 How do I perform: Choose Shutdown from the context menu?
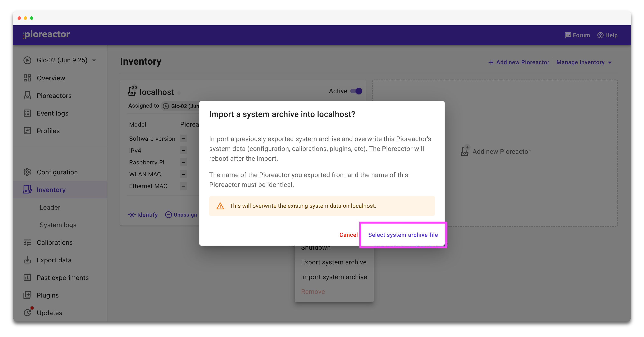pos(316,247)
